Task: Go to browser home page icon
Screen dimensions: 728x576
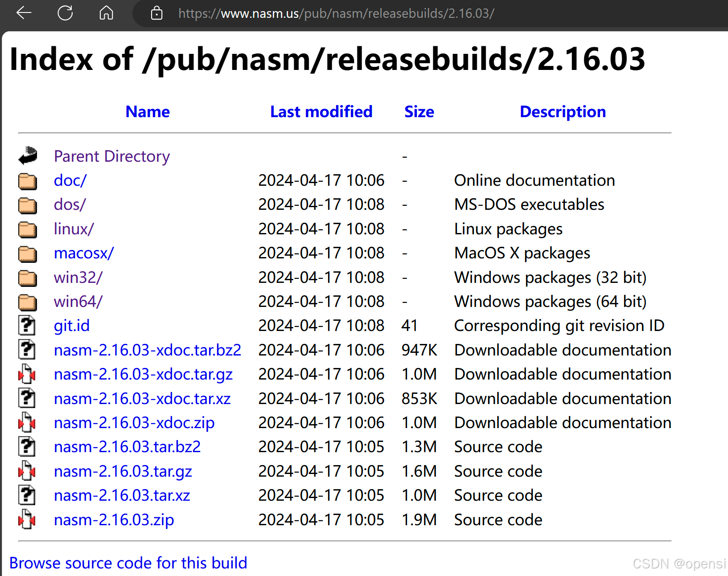Action: [106, 13]
